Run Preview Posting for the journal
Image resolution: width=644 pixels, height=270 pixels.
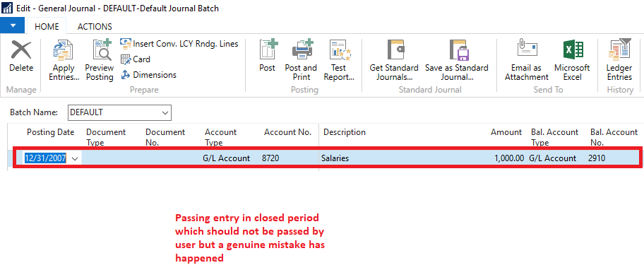point(100,51)
